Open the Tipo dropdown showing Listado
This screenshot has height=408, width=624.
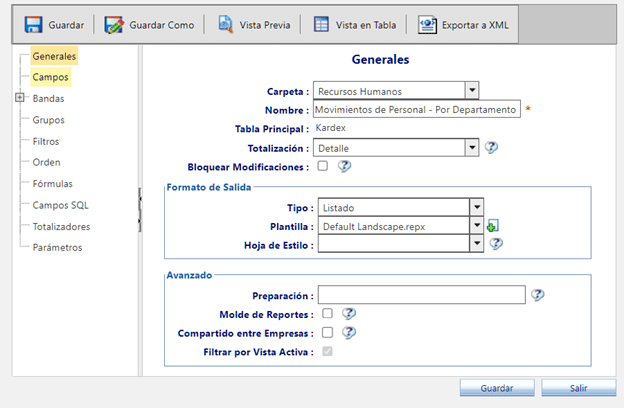(x=477, y=208)
